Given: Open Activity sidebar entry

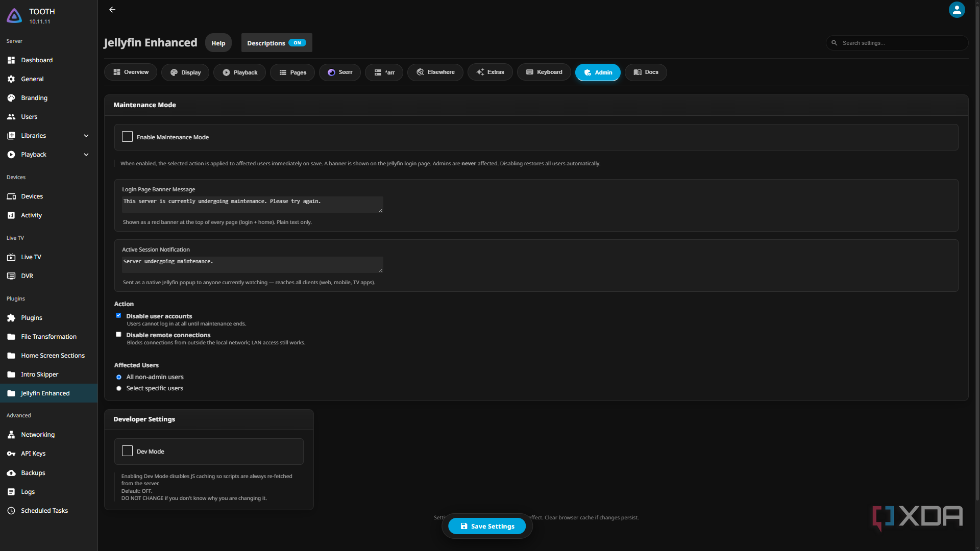Looking at the screenshot, I should 48,215.
